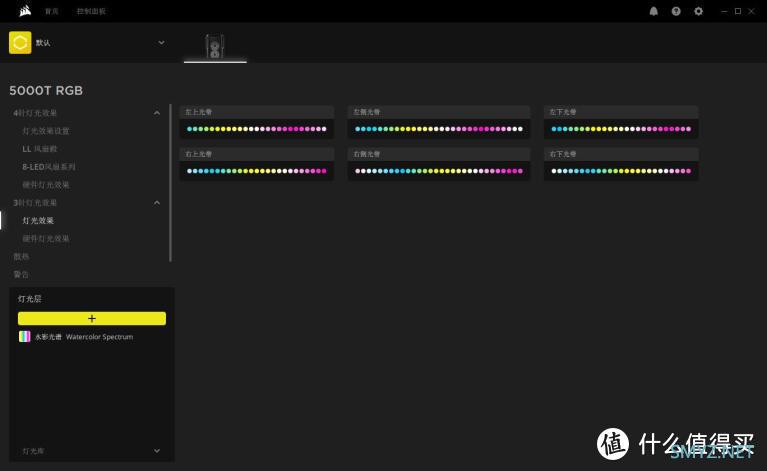This screenshot has width=767, height=471.
Task: Open 硬件灯光效果 under 4针灯光效果
Action: 46,185
